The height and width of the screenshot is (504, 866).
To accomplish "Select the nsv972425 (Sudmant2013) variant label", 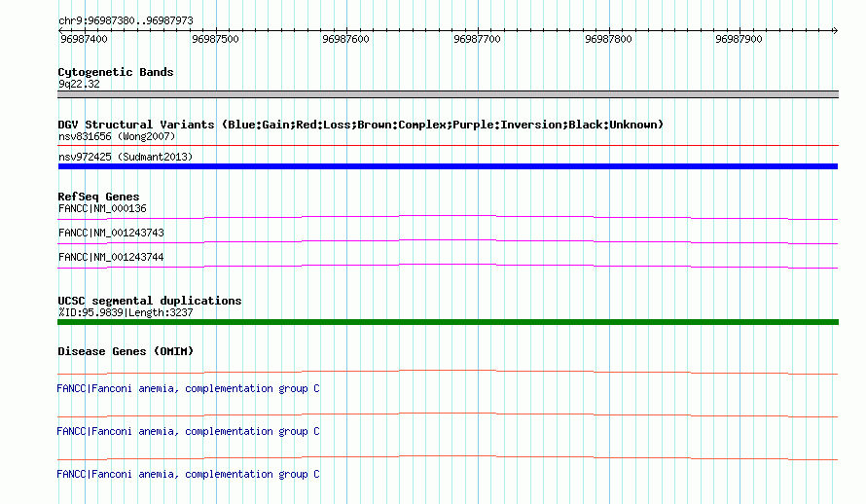I will coord(126,157).
